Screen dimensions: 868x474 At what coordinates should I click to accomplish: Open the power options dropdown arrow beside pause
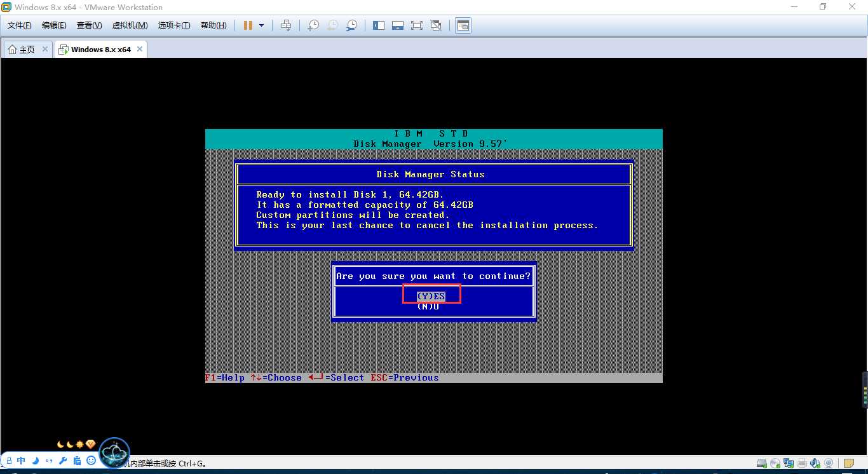pos(261,25)
